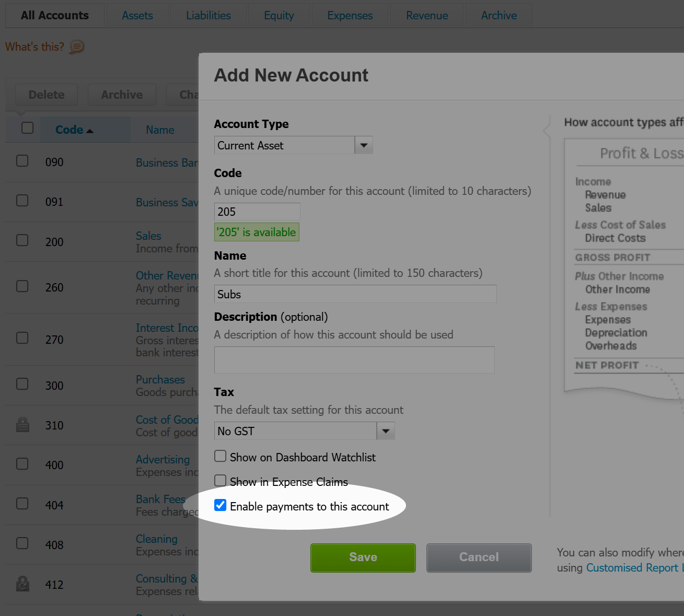Click the Delete button

[47, 95]
